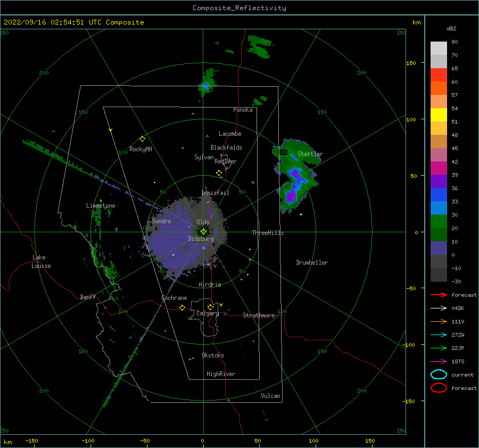Click the cyan 27ZW arrow in the legend
The image size is (479, 448).
(439, 335)
